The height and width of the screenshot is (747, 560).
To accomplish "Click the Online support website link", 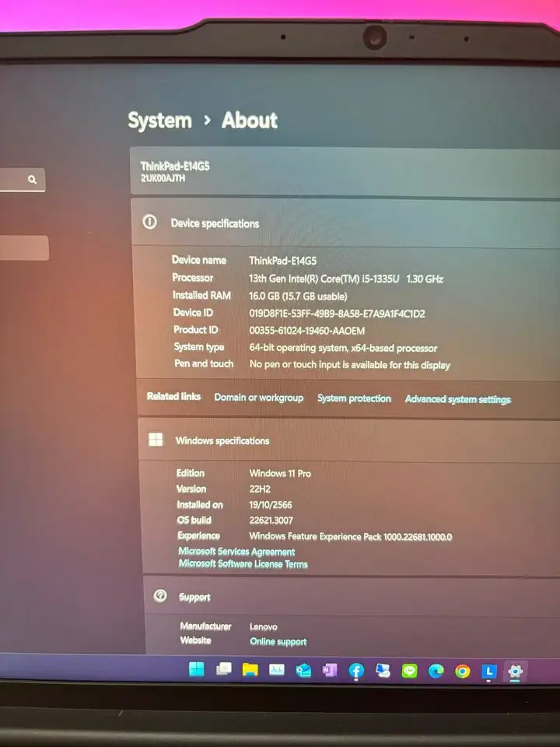I will (x=278, y=642).
